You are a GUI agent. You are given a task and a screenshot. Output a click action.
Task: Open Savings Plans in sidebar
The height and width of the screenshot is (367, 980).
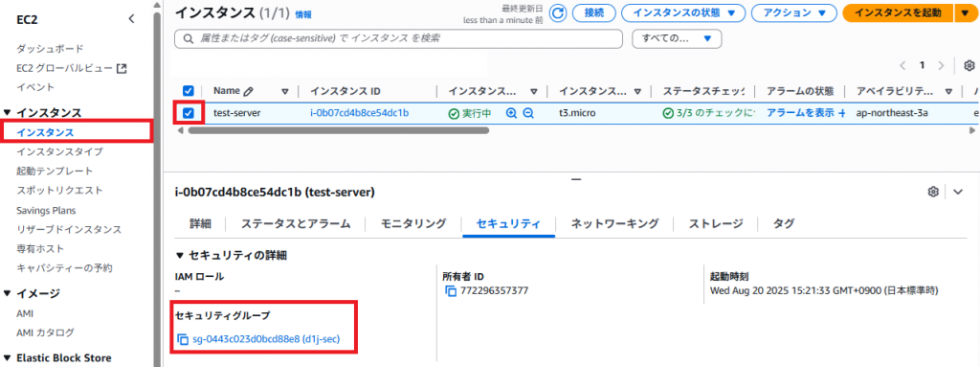click(x=46, y=211)
